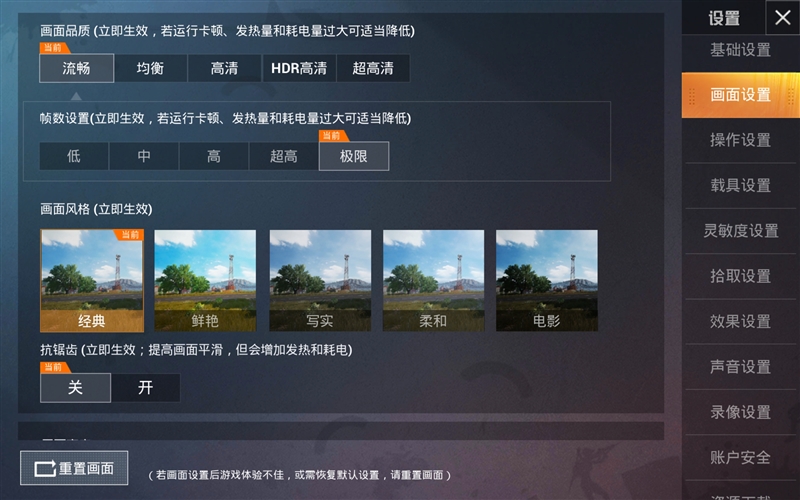Open the 拾取设置 tab
Image resolution: width=800 pixels, height=500 pixels.
click(x=740, y=276)
